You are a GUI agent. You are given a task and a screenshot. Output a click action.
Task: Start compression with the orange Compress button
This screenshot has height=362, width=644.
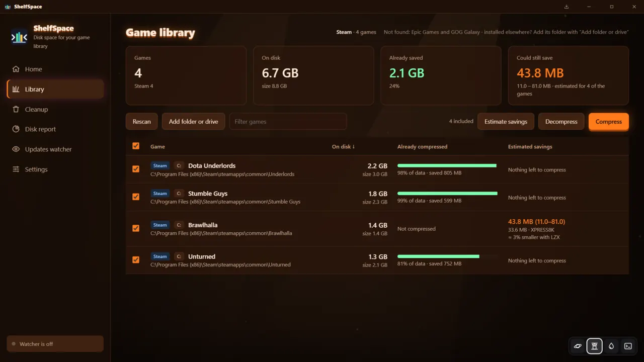pyautogui.click(x=608, y=121)
